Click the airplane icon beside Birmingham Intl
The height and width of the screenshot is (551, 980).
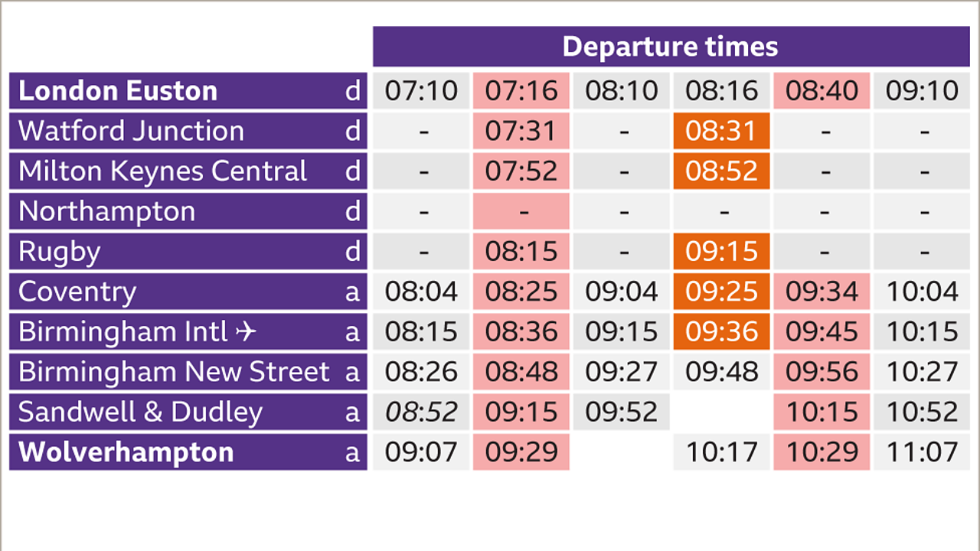245,332
